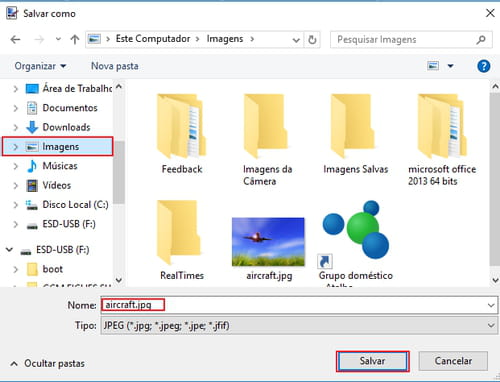Open the Feedback folder
This screenshot has height=382, width=500.
[182, 134]
